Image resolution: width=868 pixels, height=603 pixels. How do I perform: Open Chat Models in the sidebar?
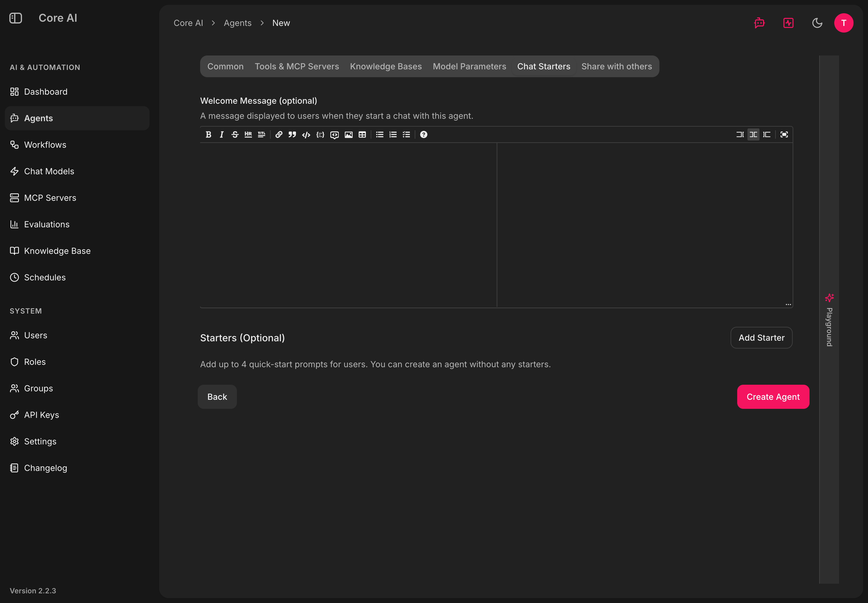click(77, 171)
